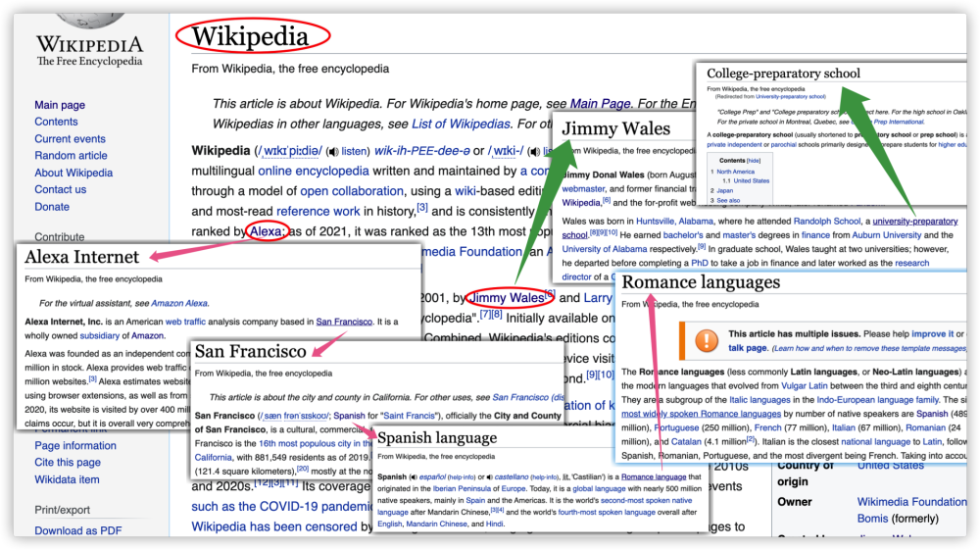
Task: Click the 'listen' pronunciation link
Action: (355, 151)
